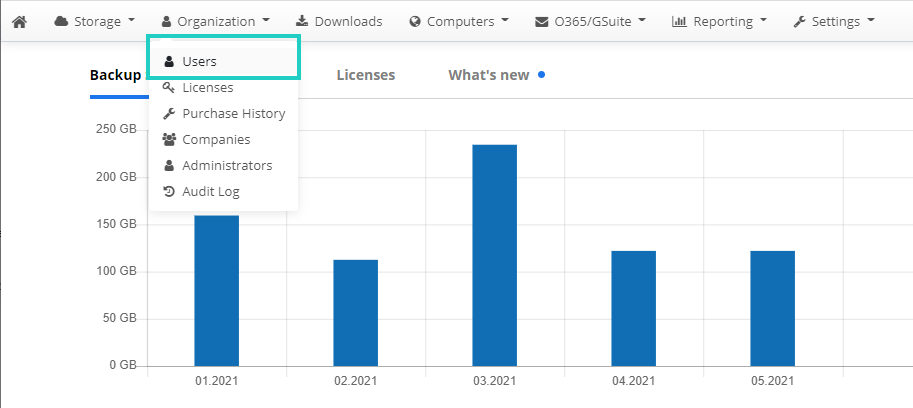Click the Users person icon in dropdown

point(169,62)
